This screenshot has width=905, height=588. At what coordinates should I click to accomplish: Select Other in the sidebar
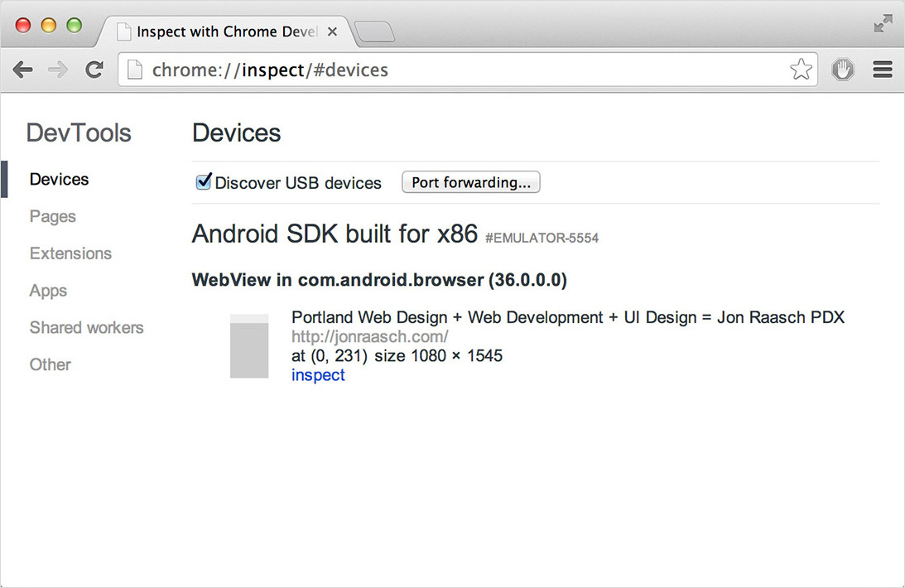click(x=51, y=364)
